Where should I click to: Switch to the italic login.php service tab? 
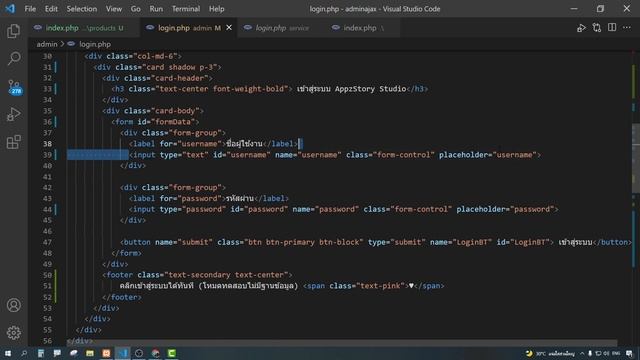pos(282,28)
